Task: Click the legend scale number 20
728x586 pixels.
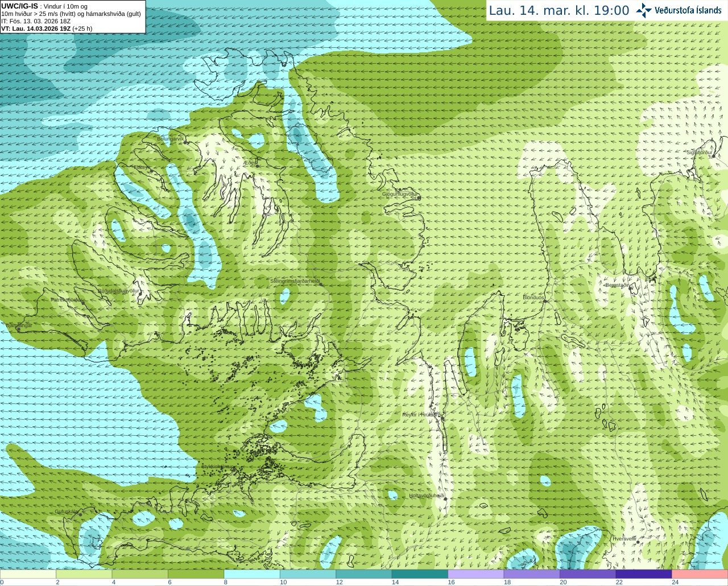Action: coord(563,582)
